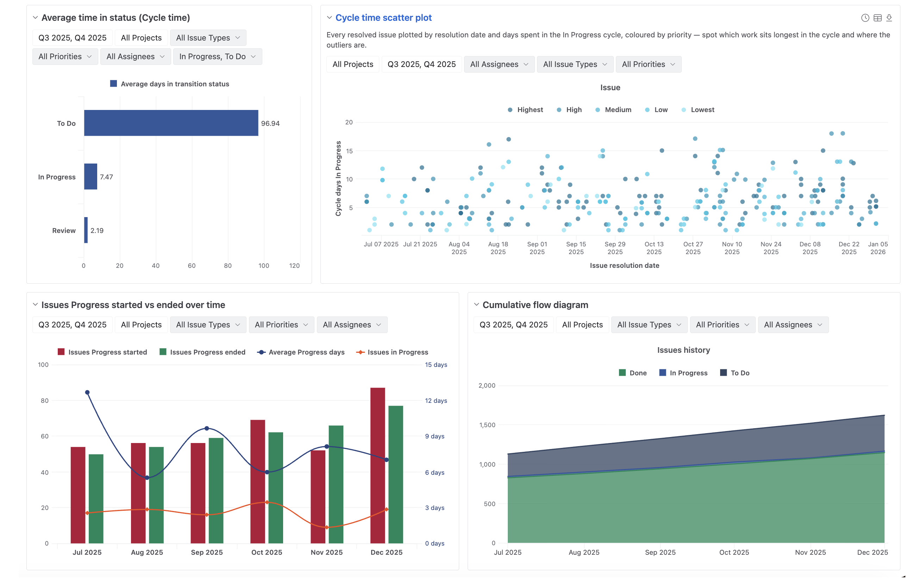
Task: Open the Cycle time scatter plot title link
Action: pyautogui.click(x=383, y=18)
